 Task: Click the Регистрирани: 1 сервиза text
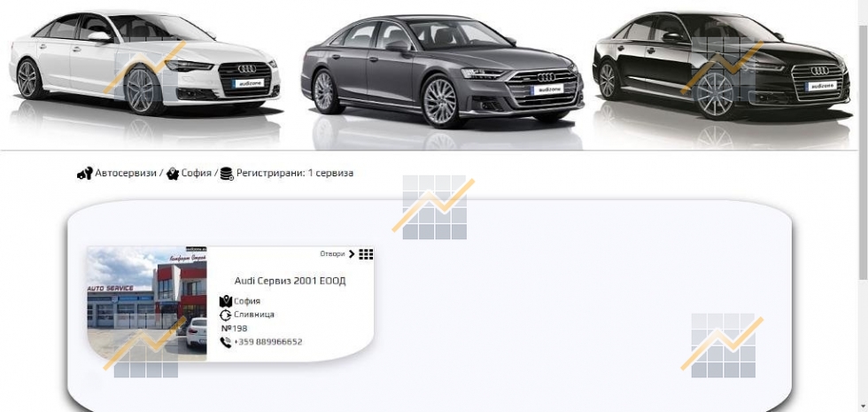(295, 174)
